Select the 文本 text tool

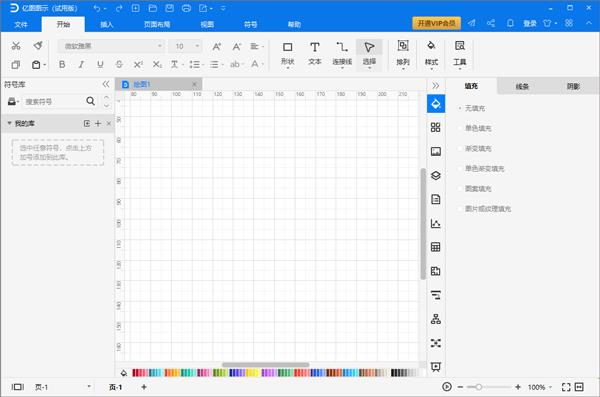click(x=315, y=54)
